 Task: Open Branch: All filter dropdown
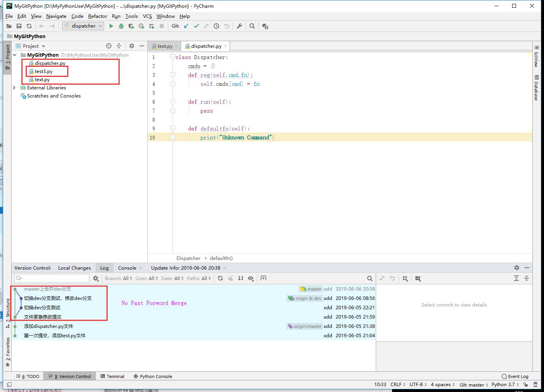click(x=118, y=278)
